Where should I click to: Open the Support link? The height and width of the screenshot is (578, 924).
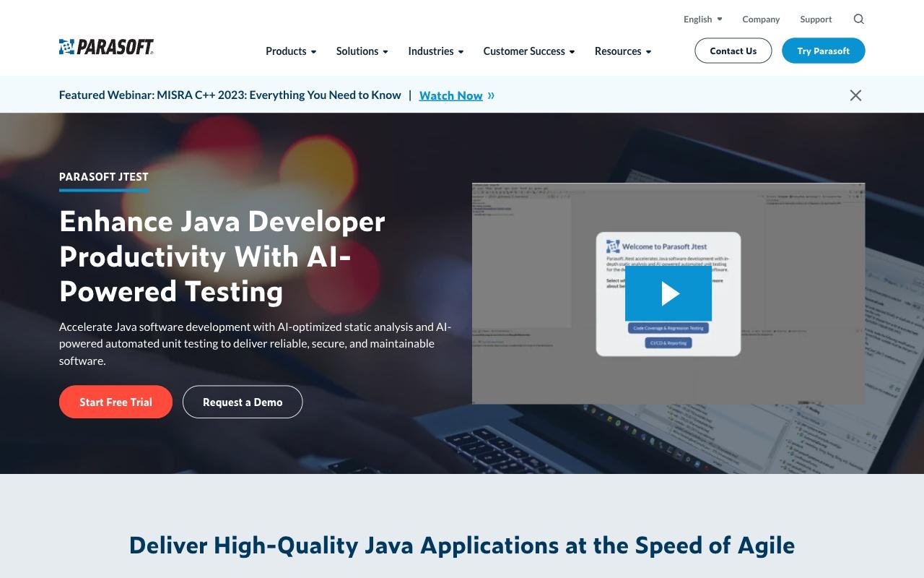point(816,20)
